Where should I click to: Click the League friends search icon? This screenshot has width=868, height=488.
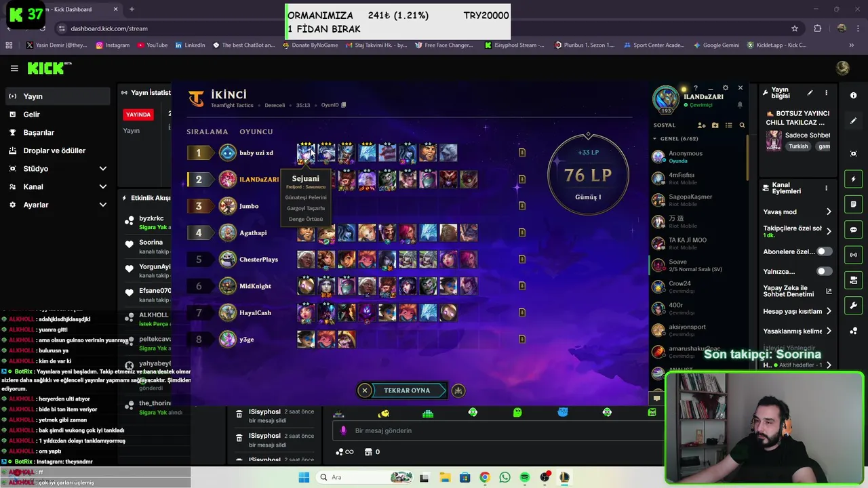pyautogui.click(x=742, y=125)
